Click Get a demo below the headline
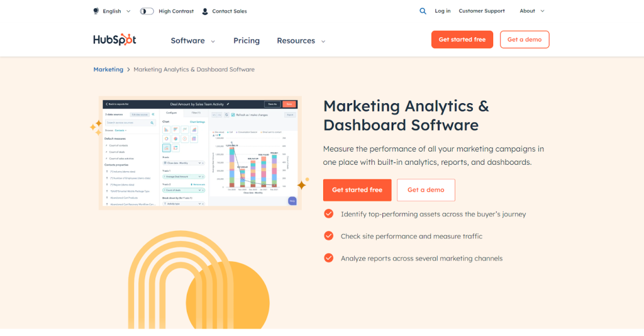This screenshot has width=644, height=336. [x=426, y=190]
